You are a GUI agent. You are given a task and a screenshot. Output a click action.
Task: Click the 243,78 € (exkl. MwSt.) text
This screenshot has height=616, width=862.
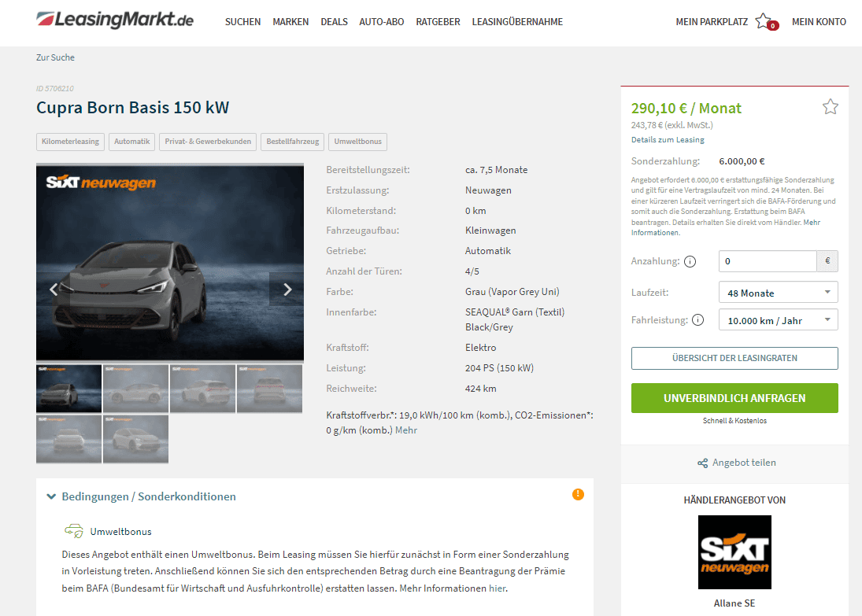click(x=671, y=125)
